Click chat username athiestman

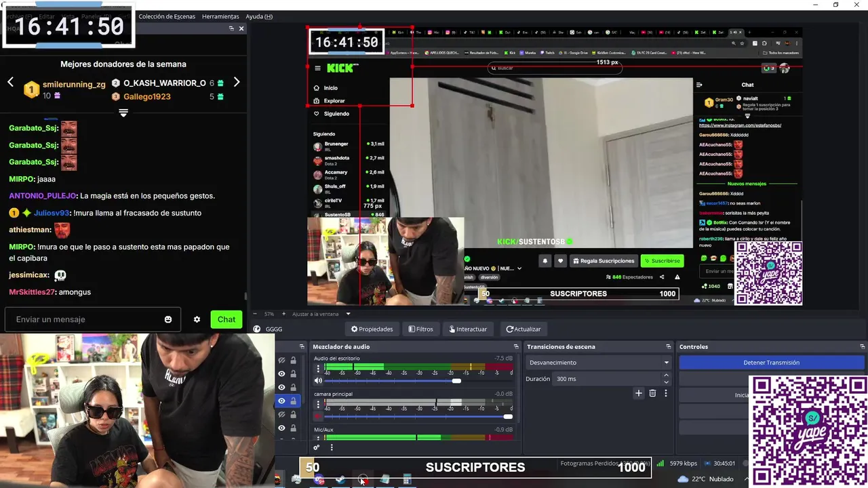pos(30,230)
